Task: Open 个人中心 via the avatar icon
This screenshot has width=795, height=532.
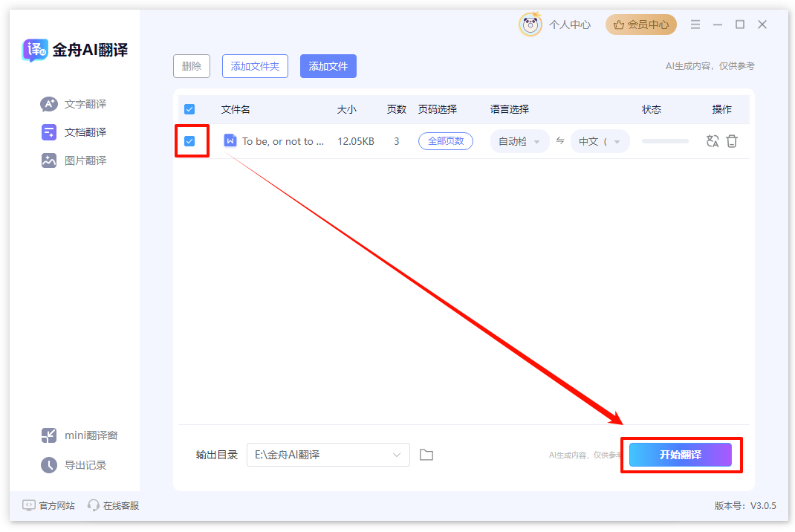Action: pyautogui.click(x=530, y=24)
